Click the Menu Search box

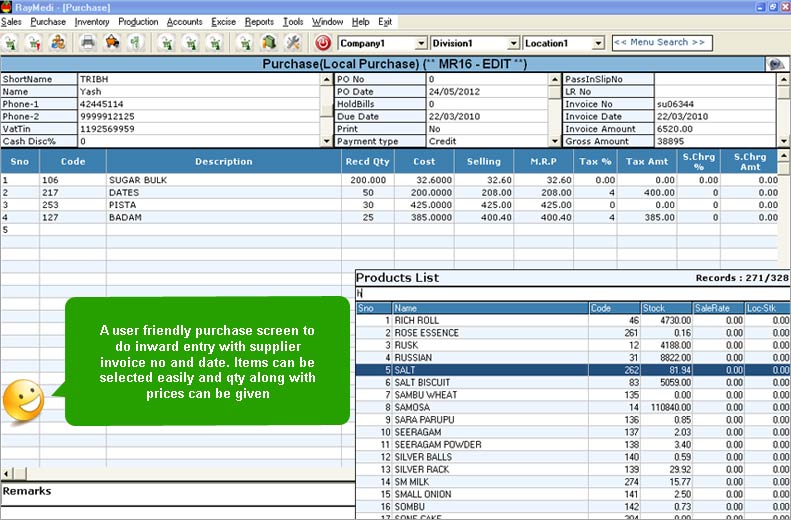[x=662, y=43]
